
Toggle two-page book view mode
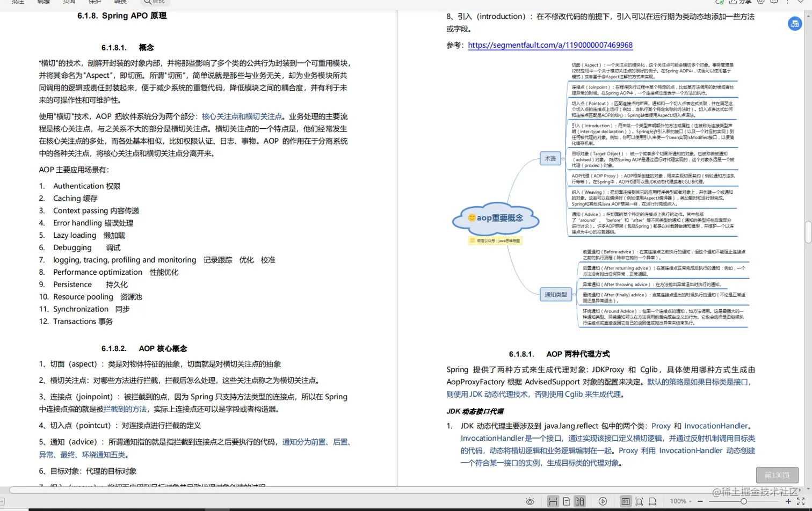point(580,501)
